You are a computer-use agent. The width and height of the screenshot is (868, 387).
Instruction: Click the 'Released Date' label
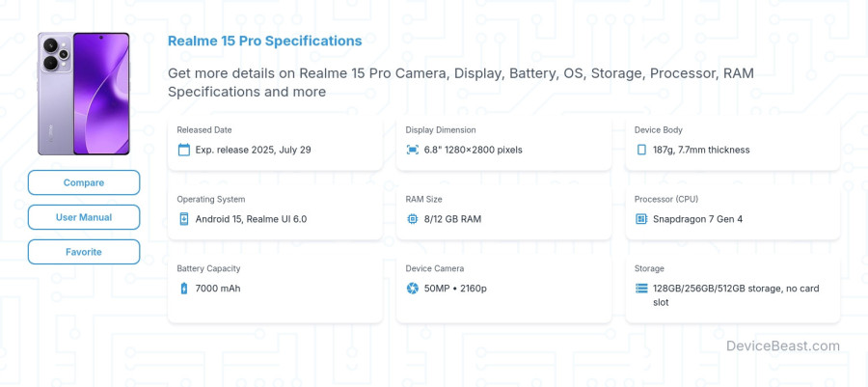pos(204,130)
